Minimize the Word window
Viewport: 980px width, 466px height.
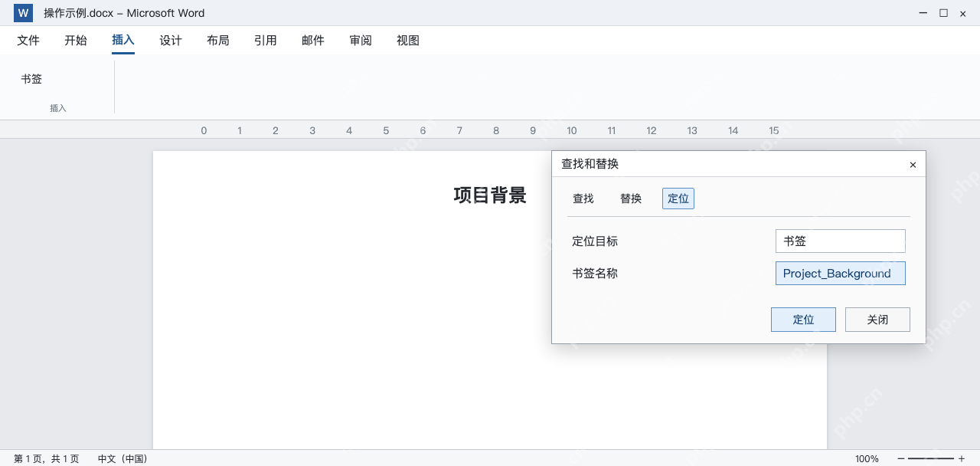(924, 13)
